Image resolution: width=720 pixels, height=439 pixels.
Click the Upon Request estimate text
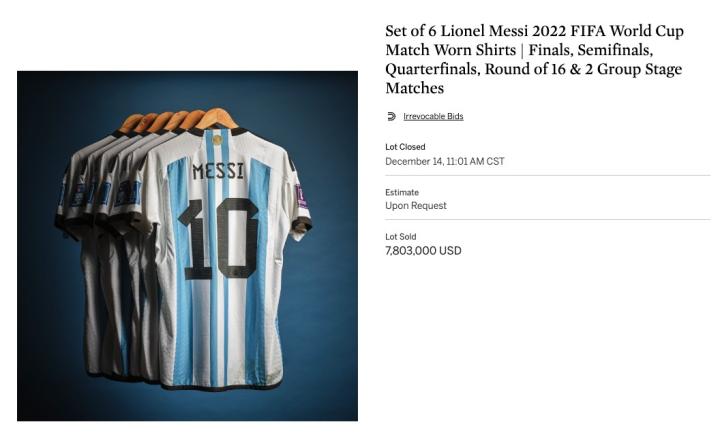(416, 206)
